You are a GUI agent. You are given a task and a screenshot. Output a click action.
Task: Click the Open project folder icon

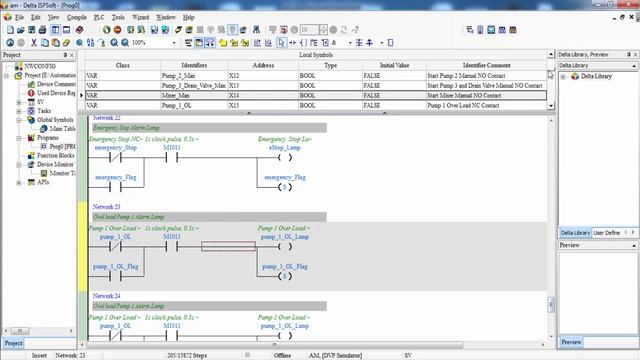click(21, 30)
